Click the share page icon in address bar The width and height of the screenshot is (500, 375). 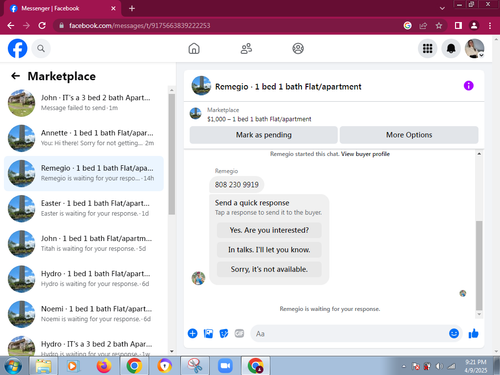(423, 26)
